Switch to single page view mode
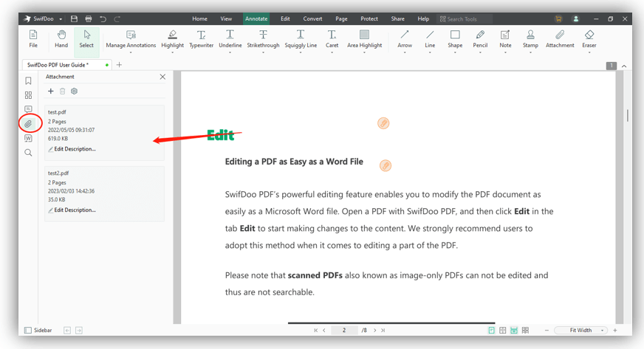 [491, 330]
